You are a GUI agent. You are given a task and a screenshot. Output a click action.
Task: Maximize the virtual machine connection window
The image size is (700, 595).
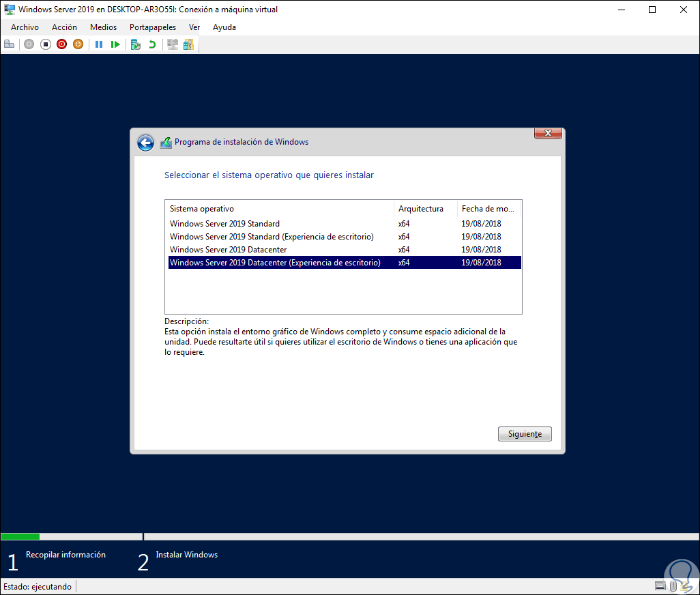pos(652,10)
